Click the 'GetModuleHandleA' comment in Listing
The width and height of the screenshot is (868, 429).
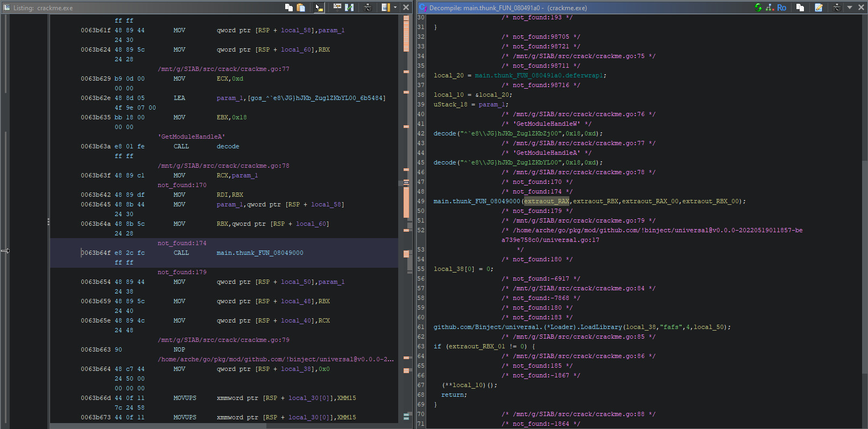click(192, 137)
